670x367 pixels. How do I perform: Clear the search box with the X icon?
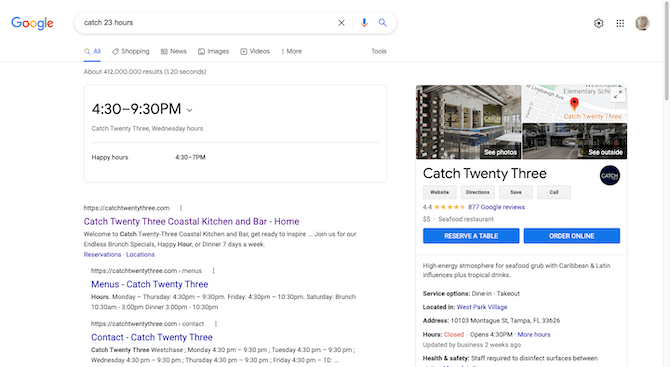pos(341,23)
